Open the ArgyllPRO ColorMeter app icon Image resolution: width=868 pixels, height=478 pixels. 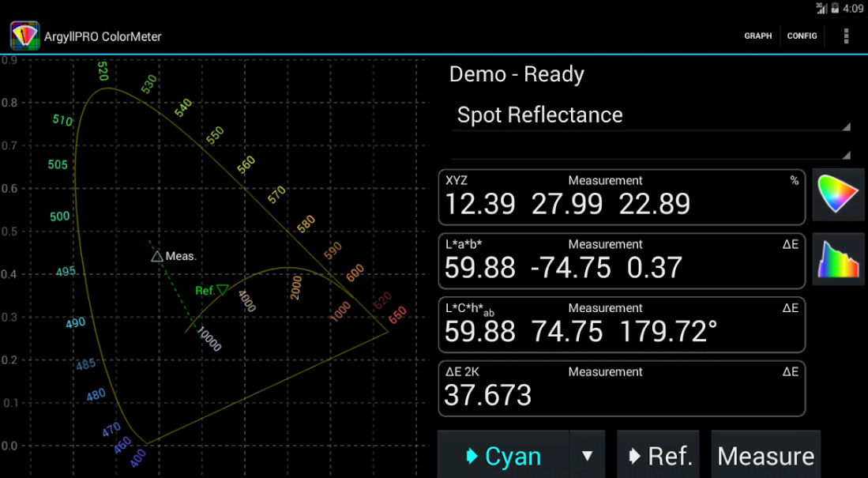click(25, 36)
